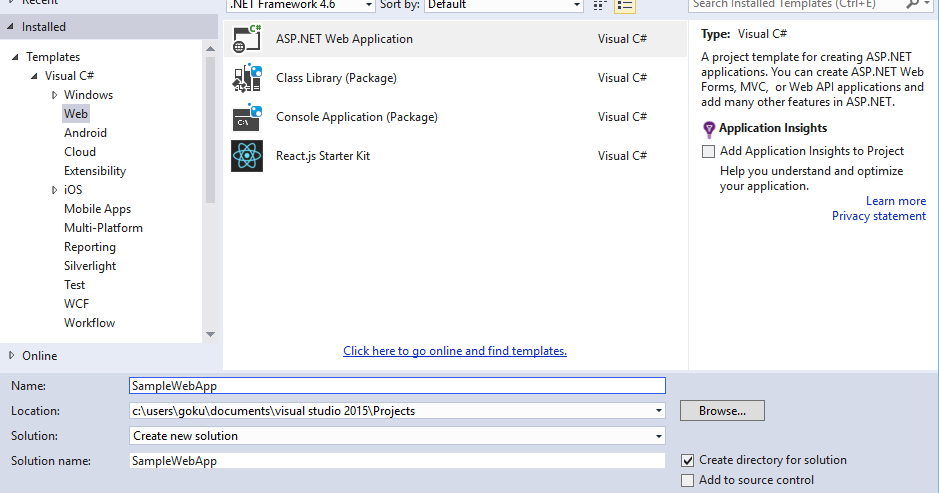Focus the Search Installed Templates box

click(x=796, y=4)
